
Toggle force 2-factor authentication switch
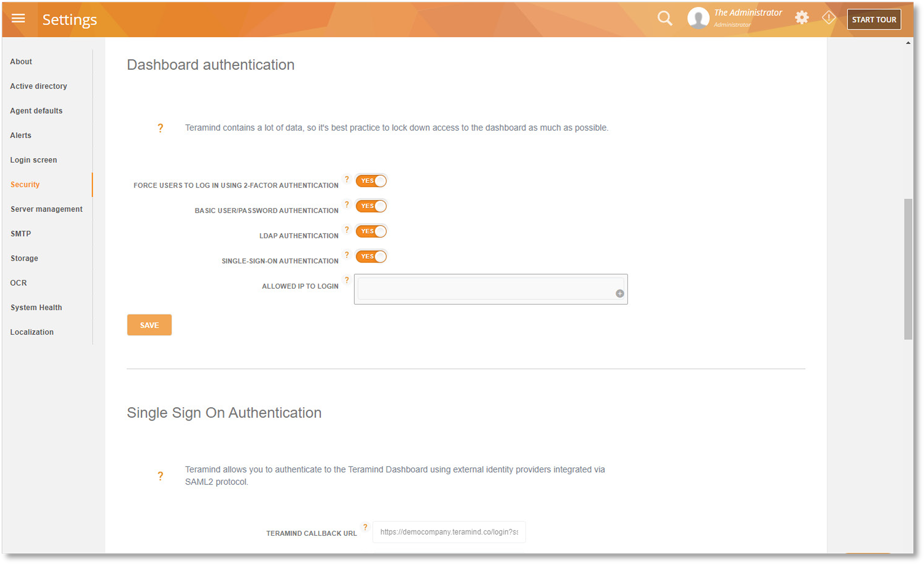pos(371,181)
